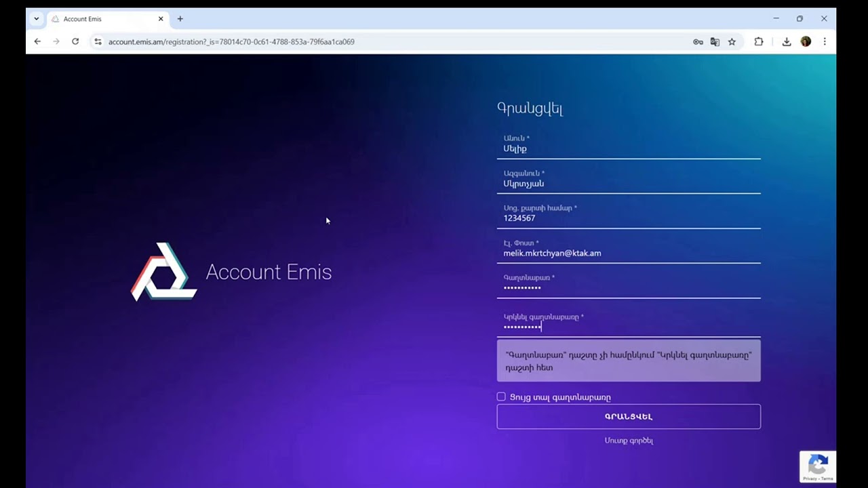
Task: Select the Account Emis tab
Action: [x=107, y=19]
